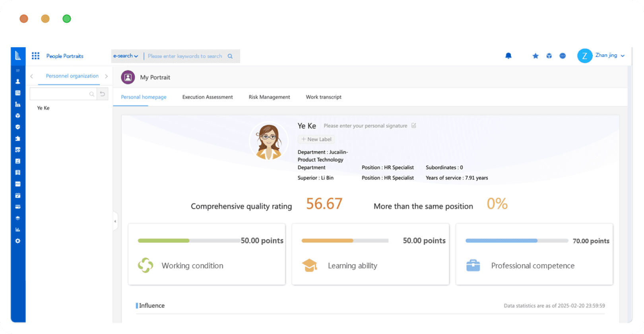Switch to Work transcript tab
Screen dimensions: 644x334
(x=324, y=97)
